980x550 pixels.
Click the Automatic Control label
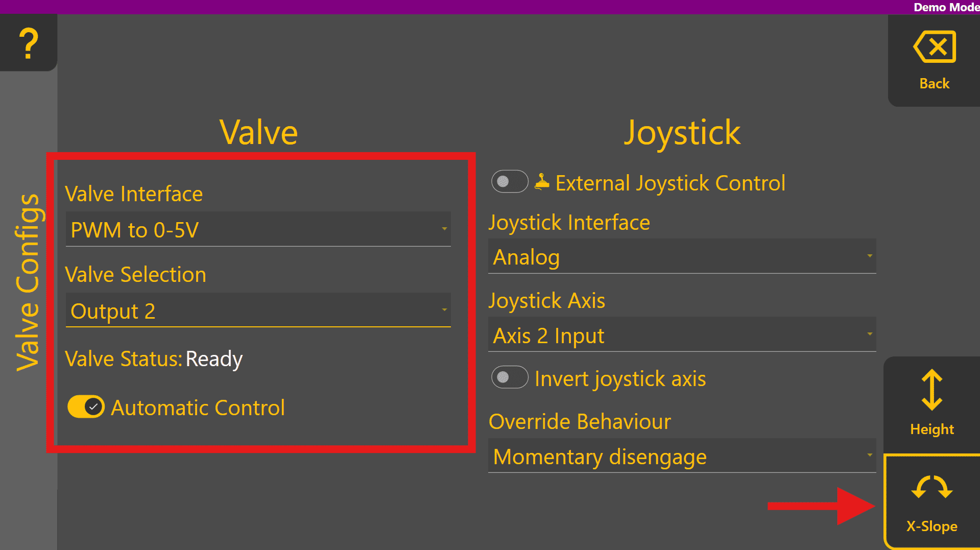click(x=198, y=408)
